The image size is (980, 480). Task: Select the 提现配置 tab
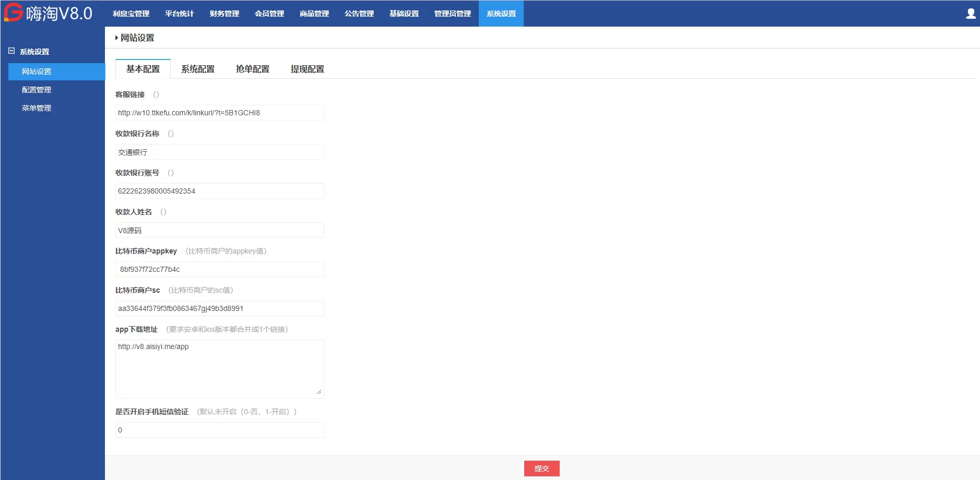[308, 69]
